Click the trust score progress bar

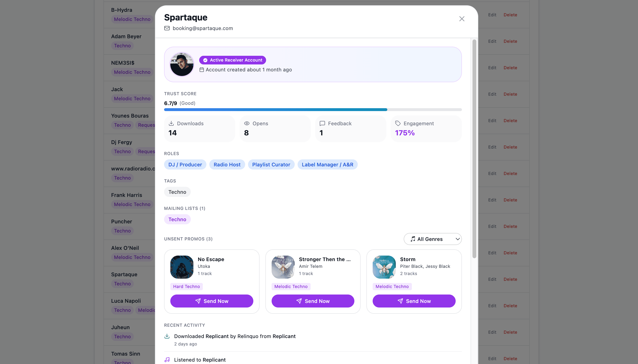tap(313, 110)
